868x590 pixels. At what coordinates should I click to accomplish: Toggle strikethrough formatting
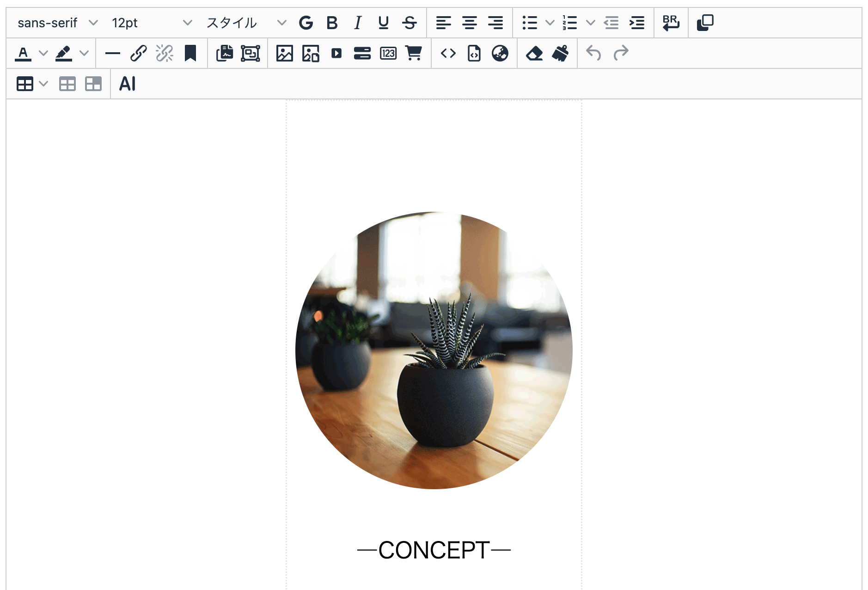tap(410, 23)
